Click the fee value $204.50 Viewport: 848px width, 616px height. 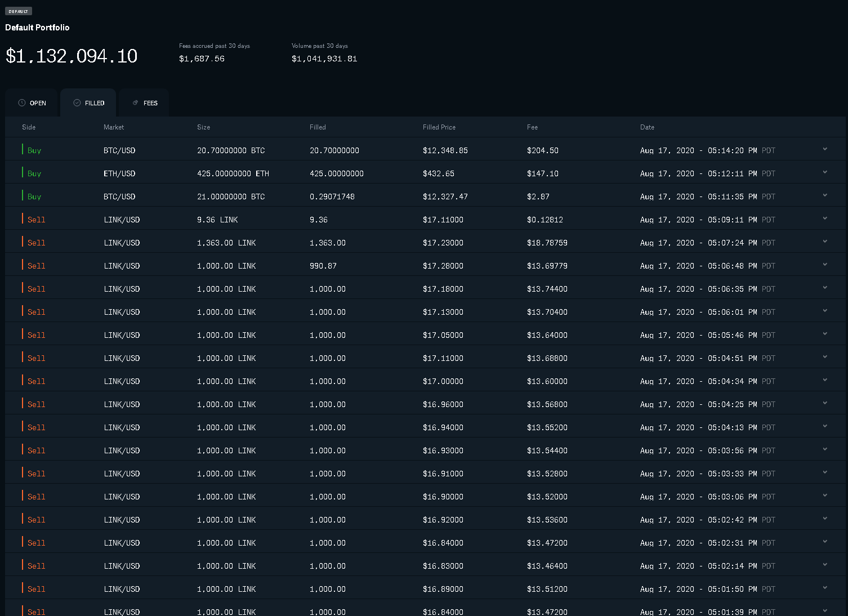543,150
